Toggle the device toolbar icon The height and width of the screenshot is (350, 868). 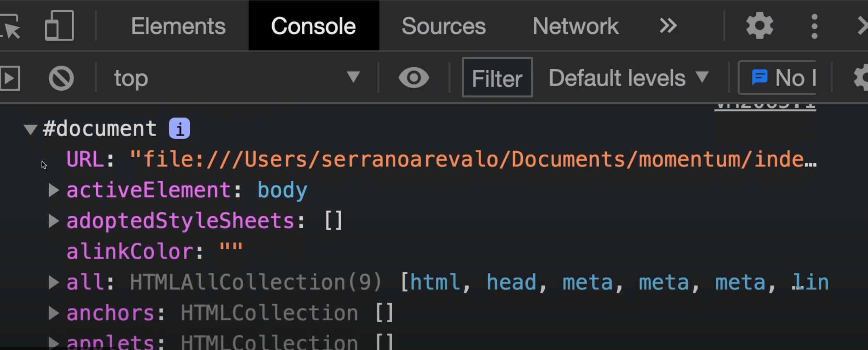(59, 26)
